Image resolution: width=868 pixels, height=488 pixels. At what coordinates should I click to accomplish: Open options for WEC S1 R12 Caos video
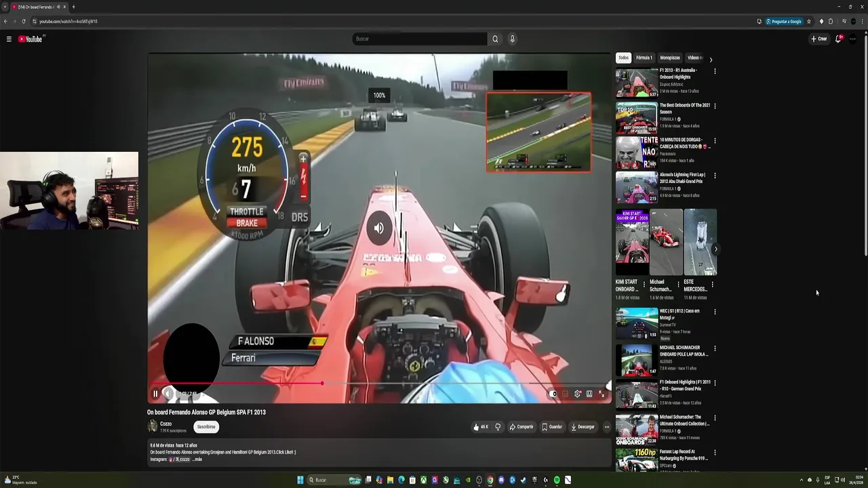[715, 312]
